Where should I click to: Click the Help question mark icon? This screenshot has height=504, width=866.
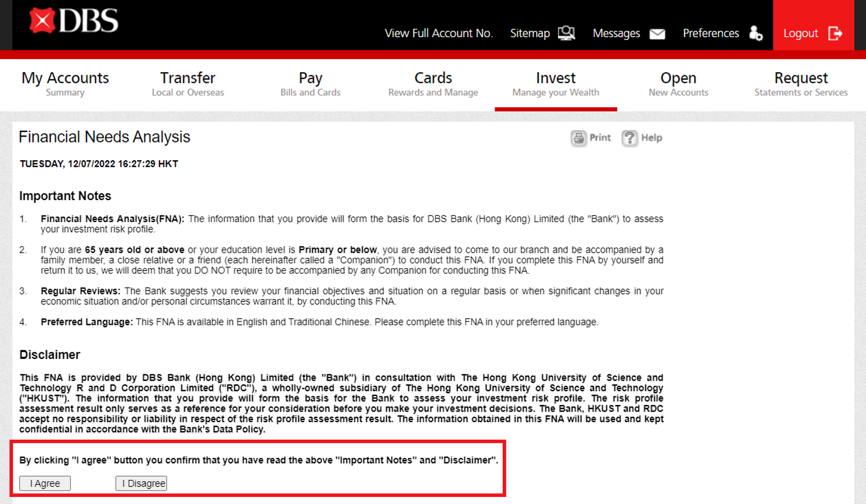(x=629, y=138)
